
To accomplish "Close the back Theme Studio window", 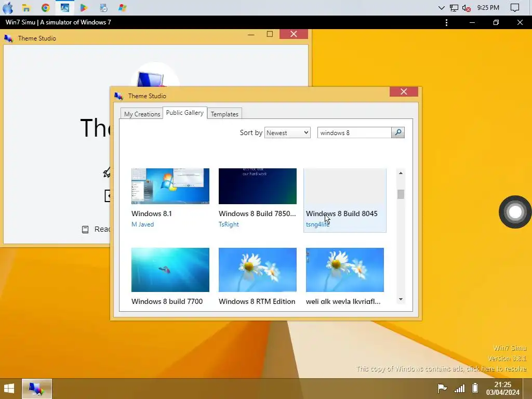I will [294, 34].
